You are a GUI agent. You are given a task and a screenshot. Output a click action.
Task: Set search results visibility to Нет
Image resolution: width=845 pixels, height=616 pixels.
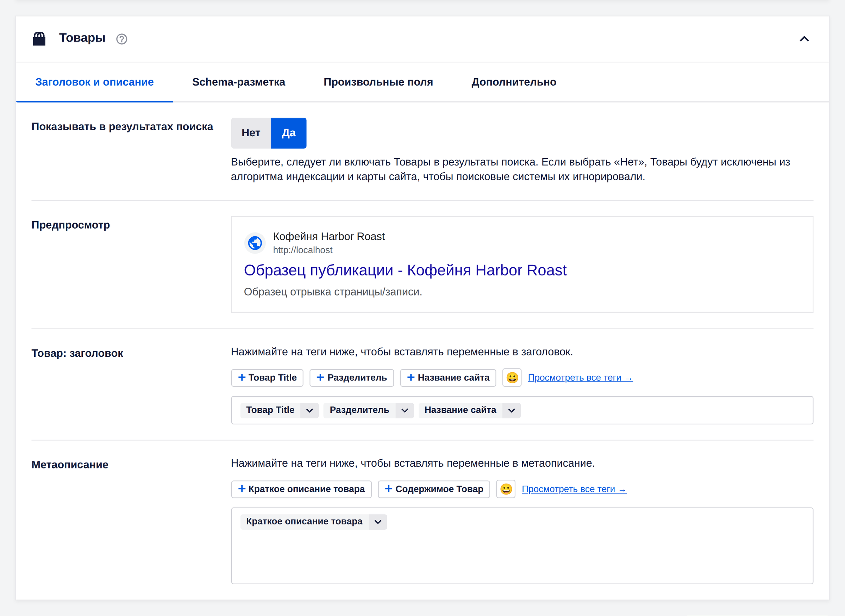tap(251, 133)
